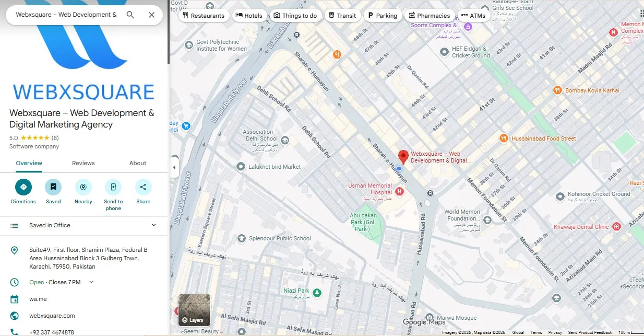This screenshot has width=644, height=336.
Task: Select the ATMs chip
Action: [x=473, y=16]
